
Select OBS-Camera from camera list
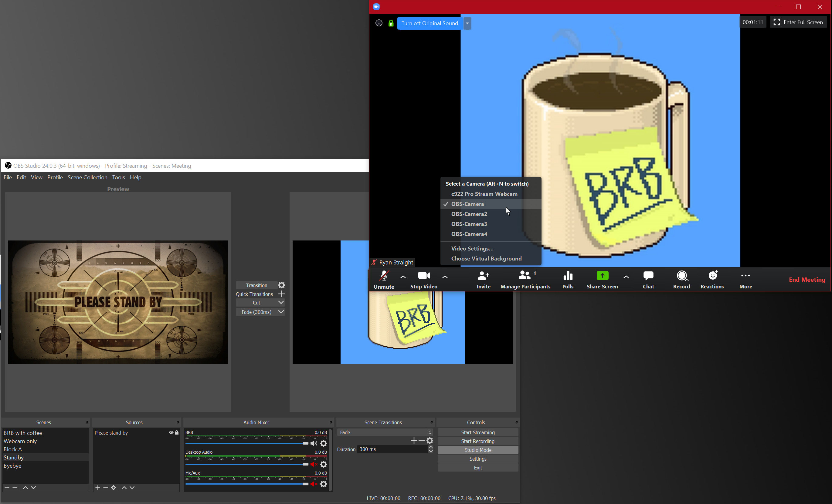pos(468,203)
